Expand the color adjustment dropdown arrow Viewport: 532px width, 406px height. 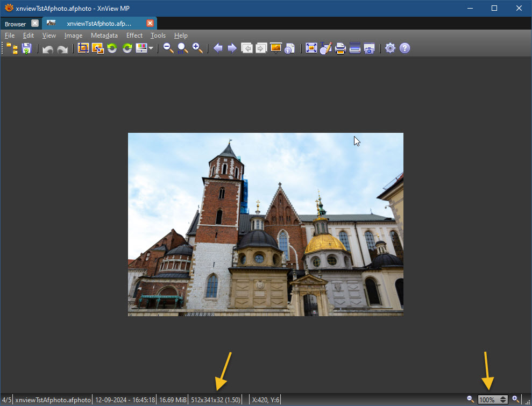[151, 48]
